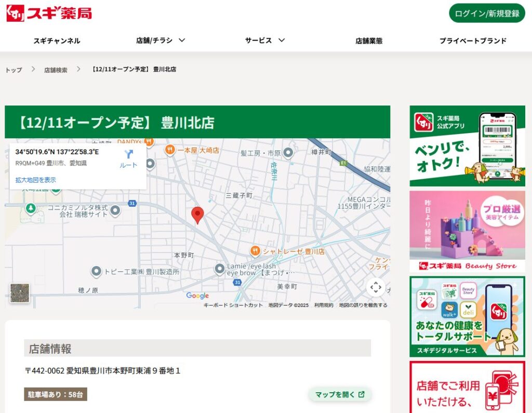Go to 店舗検索 breadcrumb link
The width and height of the screenshot is (532, 413).
click(56, 70)
